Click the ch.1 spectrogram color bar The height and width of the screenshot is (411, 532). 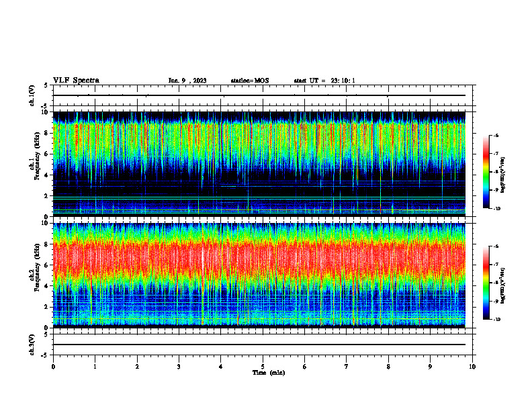pyautogui.click(x=486, y=172)
